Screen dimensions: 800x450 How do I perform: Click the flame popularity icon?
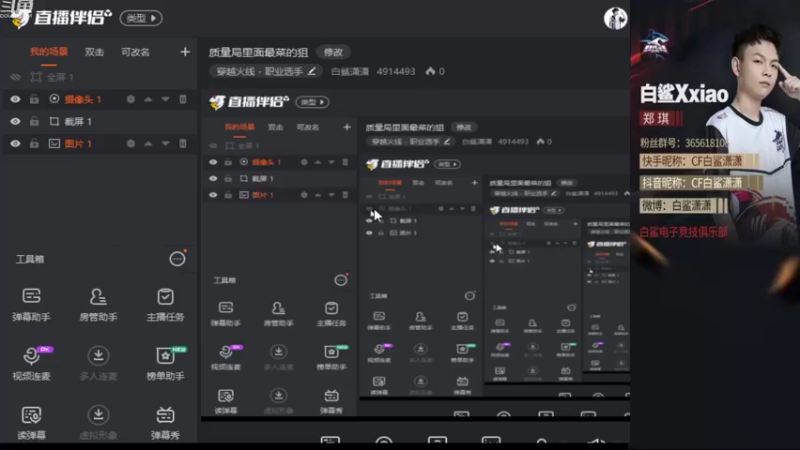(430, 71)
